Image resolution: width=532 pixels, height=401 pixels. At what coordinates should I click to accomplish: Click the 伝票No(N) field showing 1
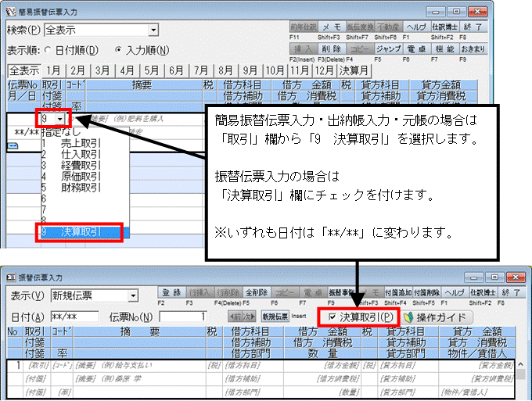tap(183, 317)
